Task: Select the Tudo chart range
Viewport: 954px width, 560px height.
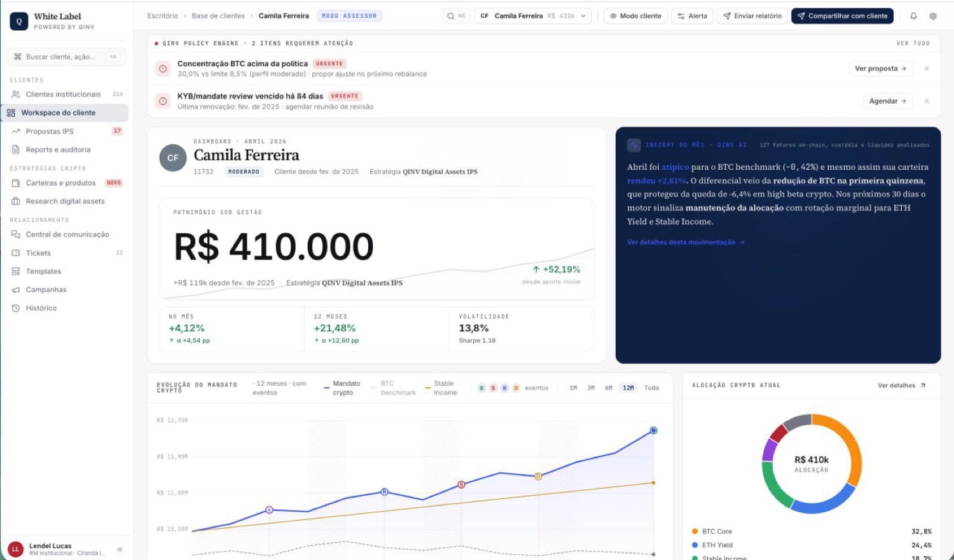Action: [x=651, y=388]
